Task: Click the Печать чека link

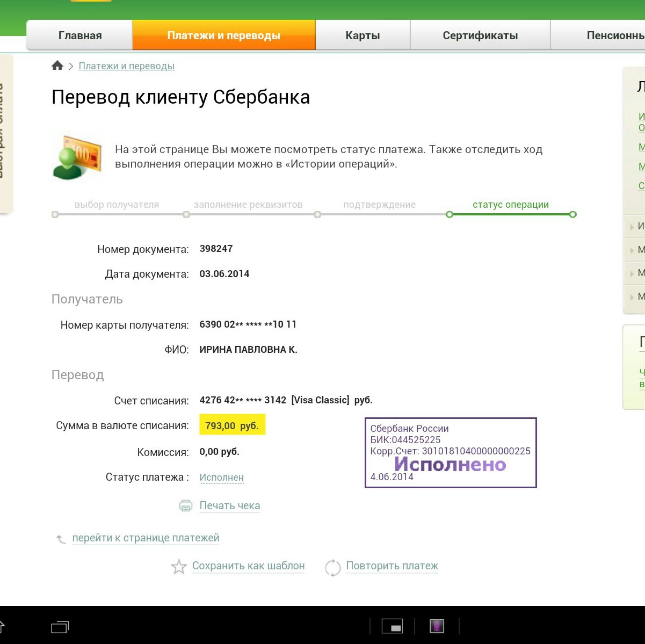Action: pos(229,505)
